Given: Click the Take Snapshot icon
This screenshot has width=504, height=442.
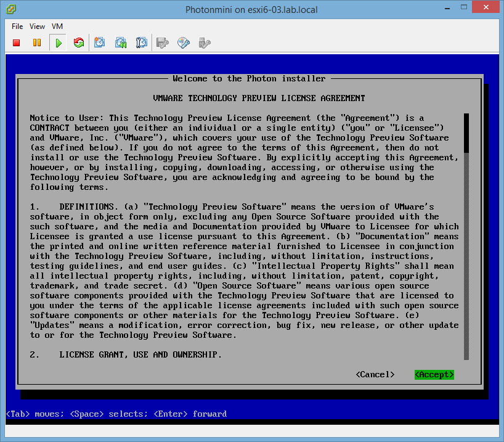Looking at the screenshot, I should (99, 43).
